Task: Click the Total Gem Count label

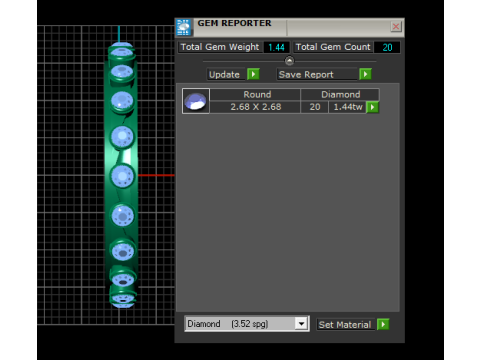Action: (x=333, y=47)
